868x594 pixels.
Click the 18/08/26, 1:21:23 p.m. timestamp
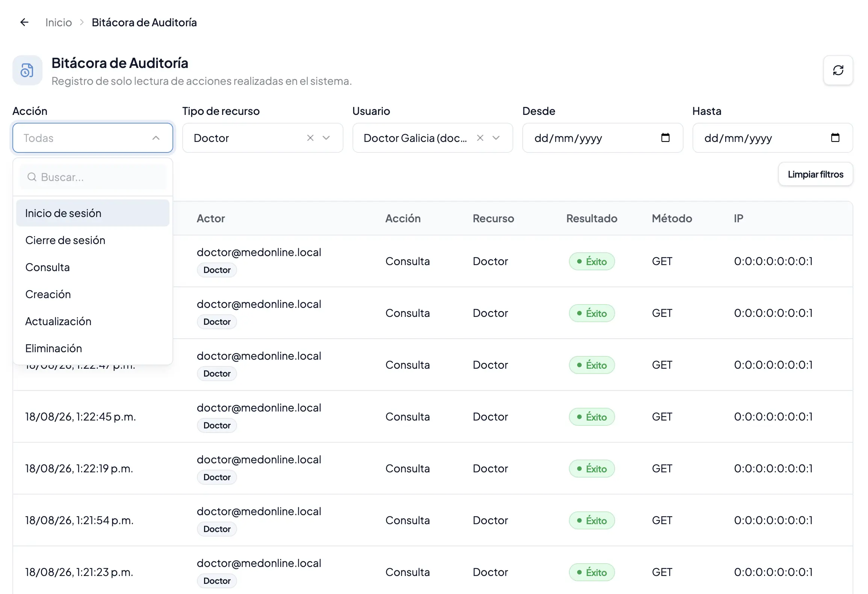click(x=79, y=572)
